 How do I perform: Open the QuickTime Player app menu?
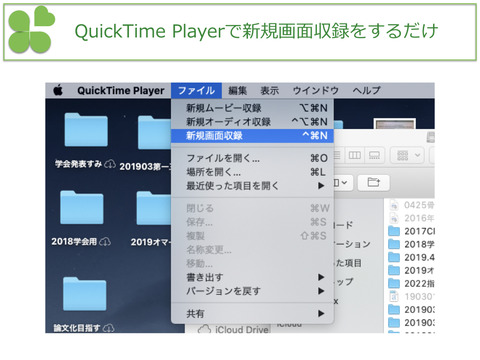coord(121,91)
